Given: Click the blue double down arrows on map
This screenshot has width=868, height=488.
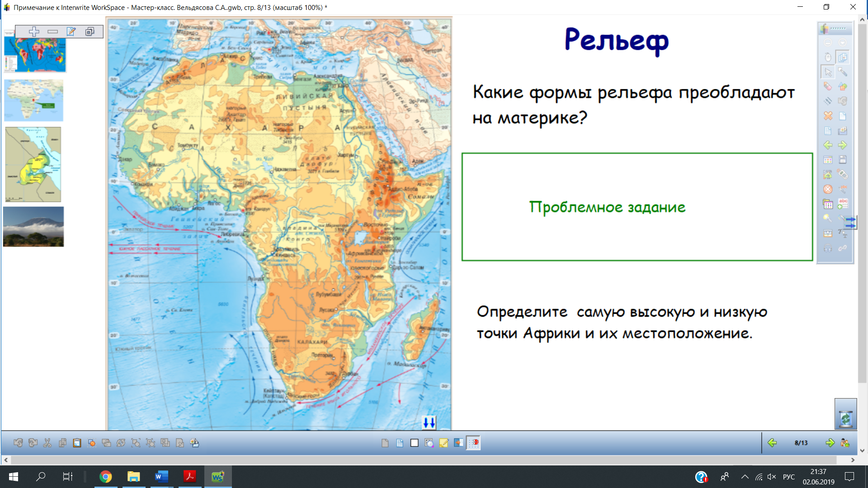Looking at the screenshot, I should pyautogui.click(x=429, y=423).
